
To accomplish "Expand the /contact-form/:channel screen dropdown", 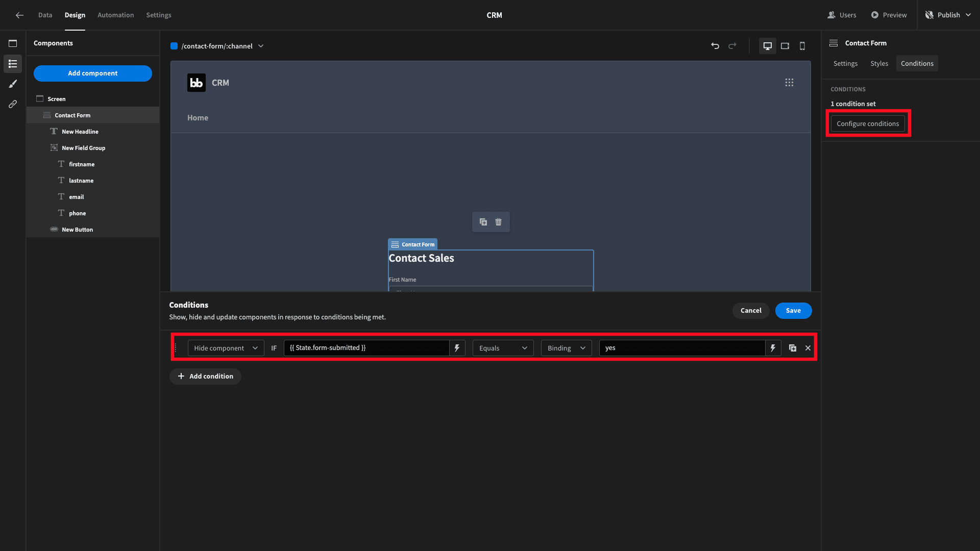I will [261, 46].
